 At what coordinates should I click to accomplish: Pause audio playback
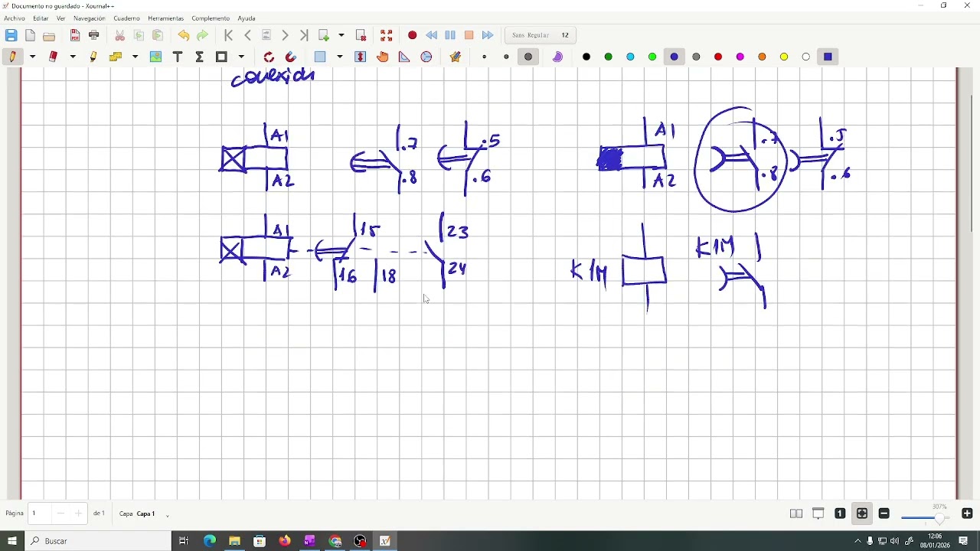pyautogui.click(x=451, y=36)
